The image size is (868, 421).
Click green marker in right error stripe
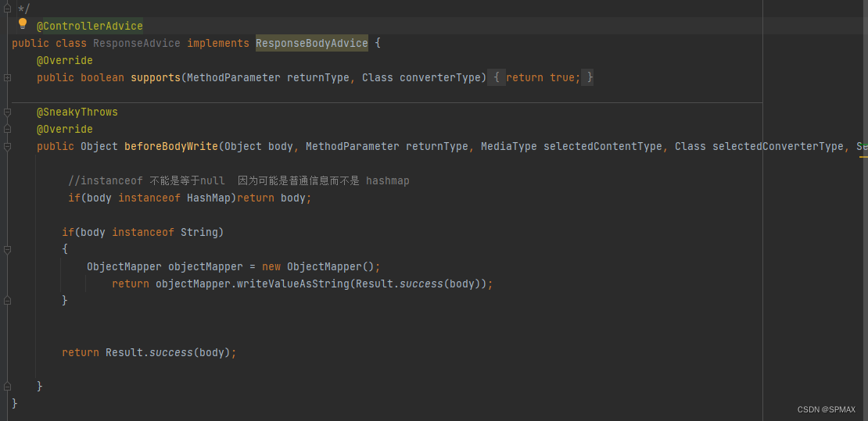(x=863, y=144)
